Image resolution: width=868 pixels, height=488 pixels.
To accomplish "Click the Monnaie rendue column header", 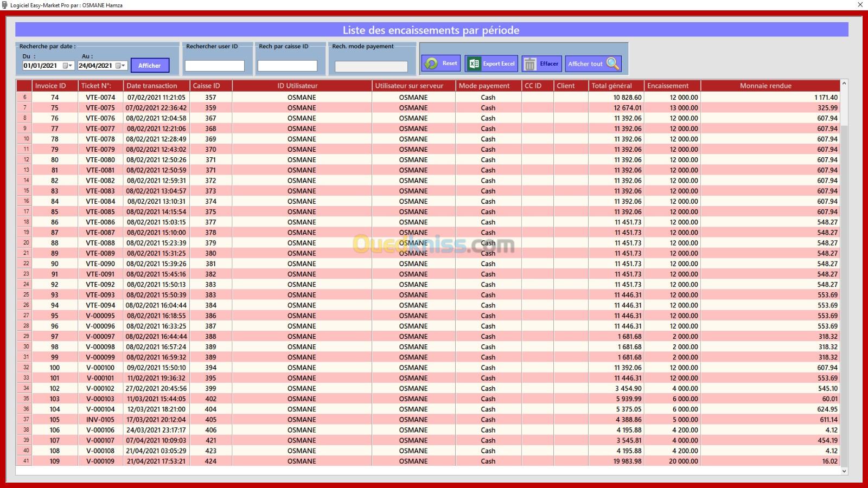I will tap(765, 86).
